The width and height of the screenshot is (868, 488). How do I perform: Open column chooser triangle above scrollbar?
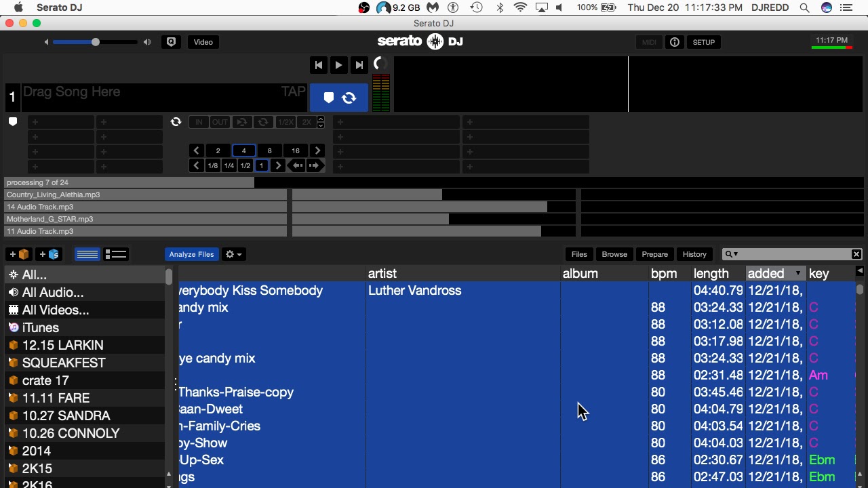tap(860, 271)
